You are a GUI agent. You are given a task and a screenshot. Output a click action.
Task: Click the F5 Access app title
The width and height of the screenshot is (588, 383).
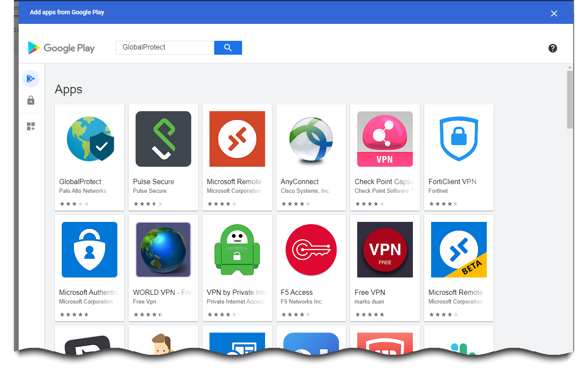(x=297, y=292)
